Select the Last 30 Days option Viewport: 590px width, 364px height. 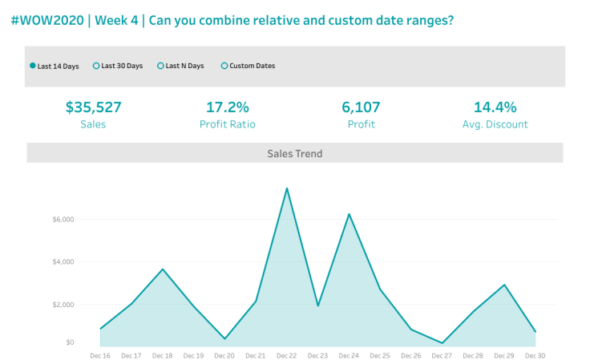97,66
